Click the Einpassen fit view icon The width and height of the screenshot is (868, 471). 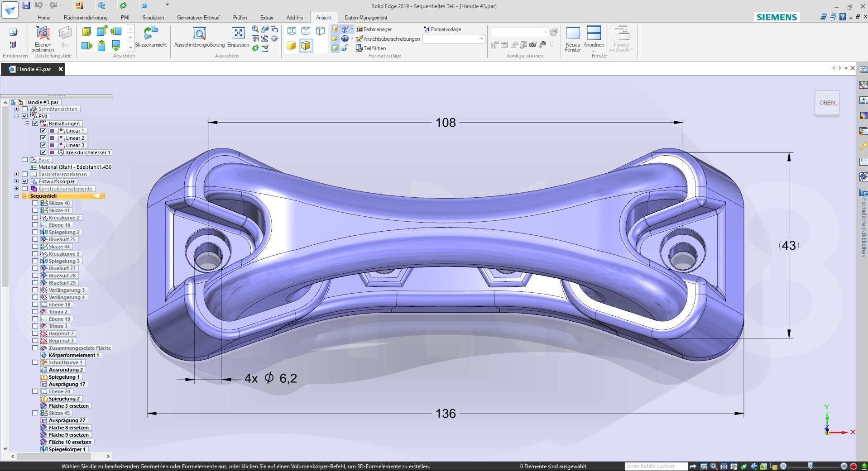238,33
